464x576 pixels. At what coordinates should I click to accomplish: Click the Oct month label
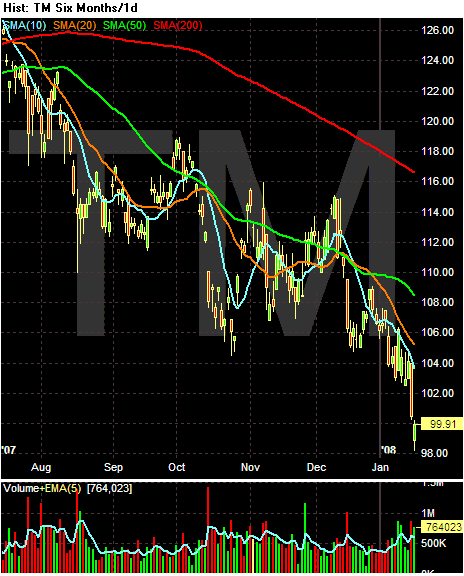point(177,467)
